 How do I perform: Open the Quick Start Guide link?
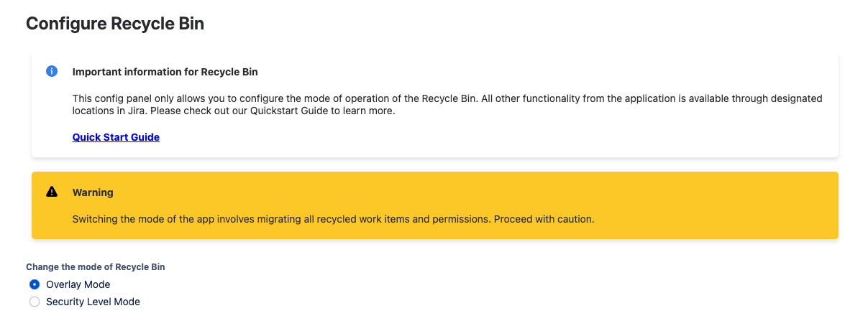[116, 137]
